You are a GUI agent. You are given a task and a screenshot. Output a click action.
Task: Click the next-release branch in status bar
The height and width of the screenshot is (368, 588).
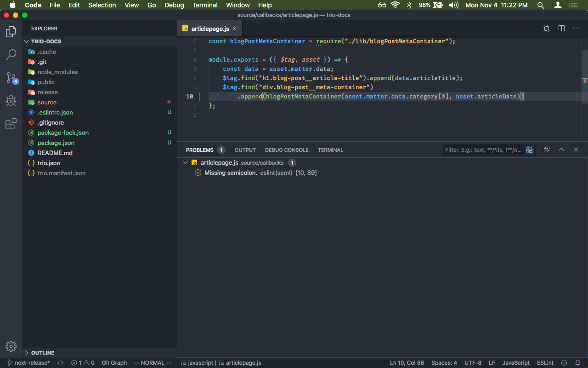[x=28, y=363]
